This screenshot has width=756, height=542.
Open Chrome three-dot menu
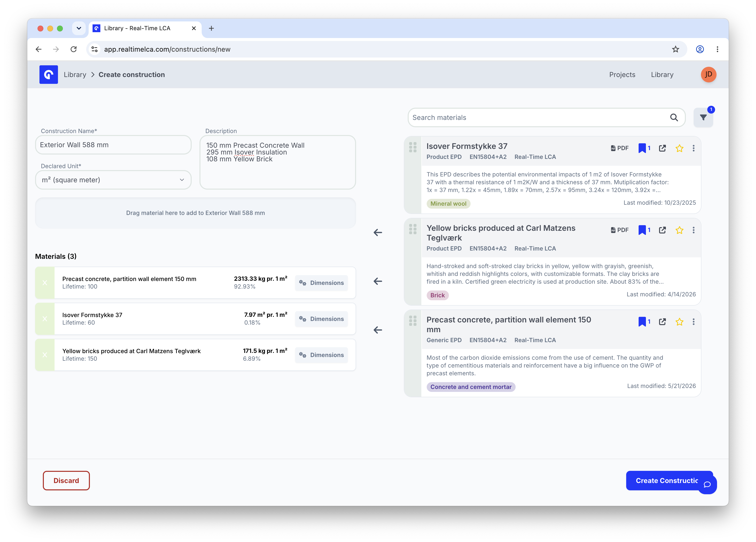[x=717, y=49]
